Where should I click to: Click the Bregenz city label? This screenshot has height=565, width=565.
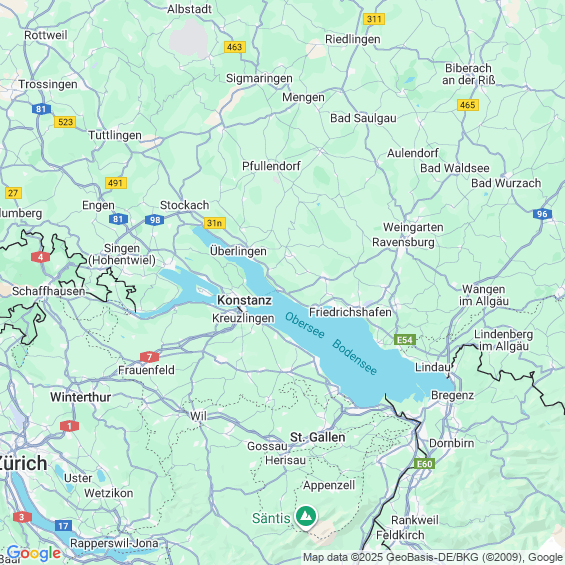click(453, 395)
